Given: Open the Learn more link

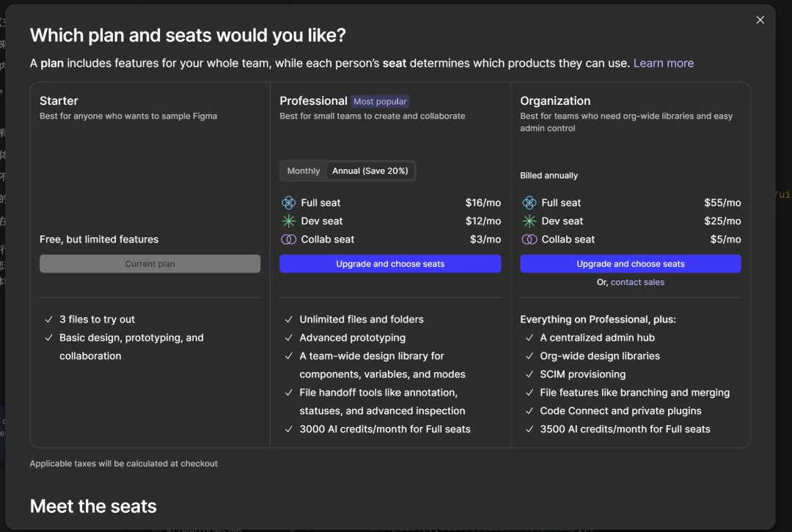Looking at the screenshot, I should pyautogui.click(x=664, y=63).
